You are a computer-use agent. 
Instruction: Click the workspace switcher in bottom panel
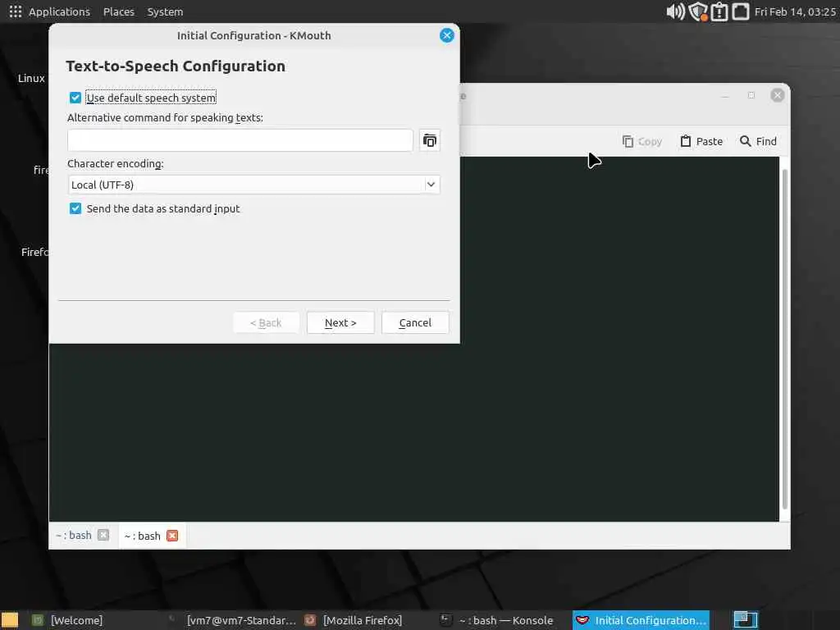pos(745,620)
